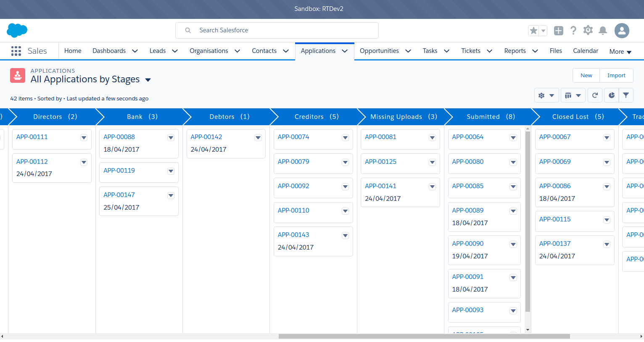Open the Files tab

(x=556, y=51)
